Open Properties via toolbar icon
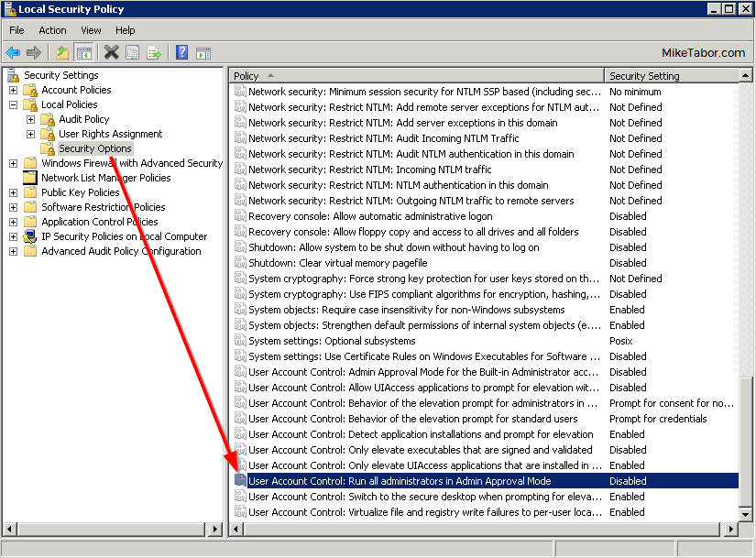 132,52
